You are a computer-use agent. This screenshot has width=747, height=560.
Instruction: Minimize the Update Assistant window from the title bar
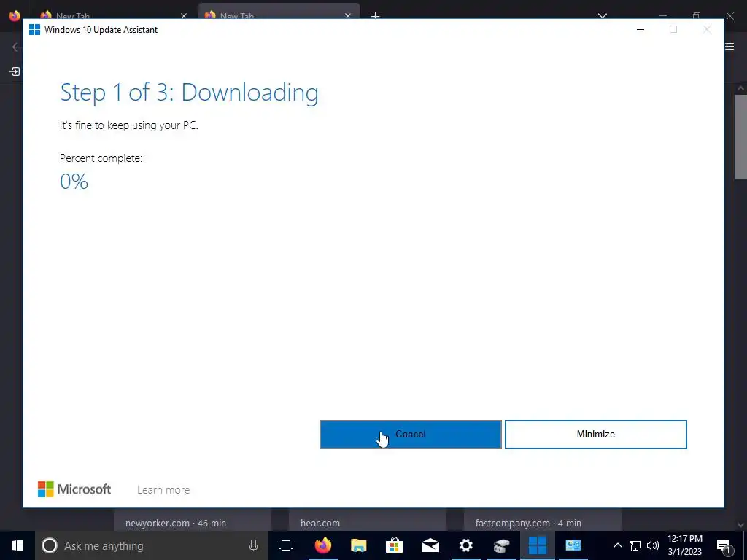[640, 29]
